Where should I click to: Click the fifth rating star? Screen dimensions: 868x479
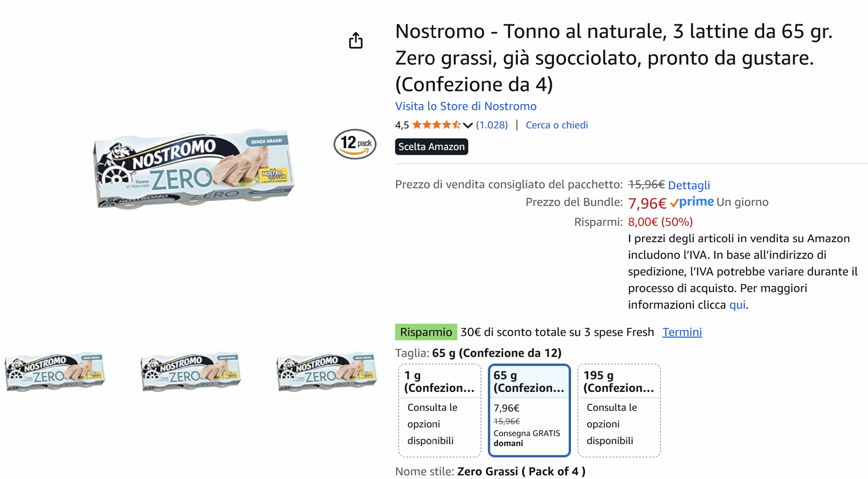point(456,125)
